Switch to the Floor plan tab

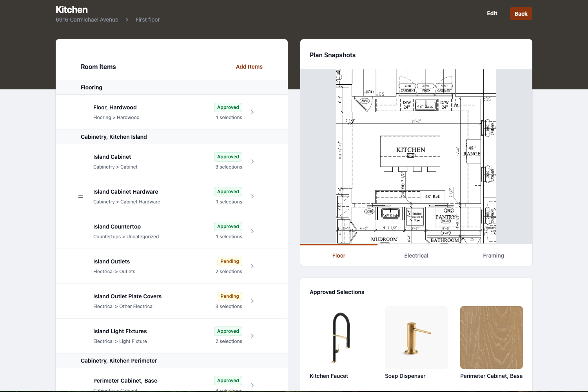point(339,256)
